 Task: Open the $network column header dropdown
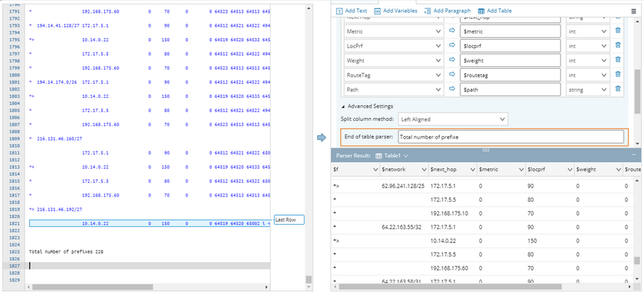click(425, 170)
